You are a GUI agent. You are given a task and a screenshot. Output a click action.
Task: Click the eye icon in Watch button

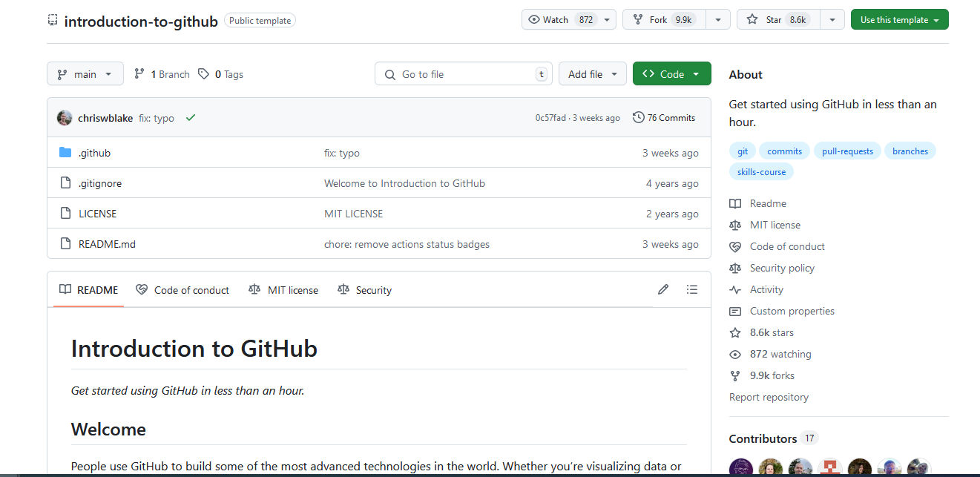(534, 20)
